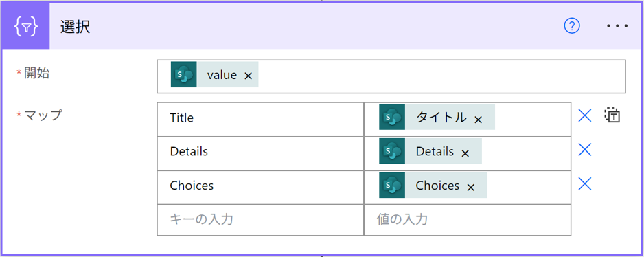Click the Title key field
Screen dimensions: 644x257
(260, 120)
